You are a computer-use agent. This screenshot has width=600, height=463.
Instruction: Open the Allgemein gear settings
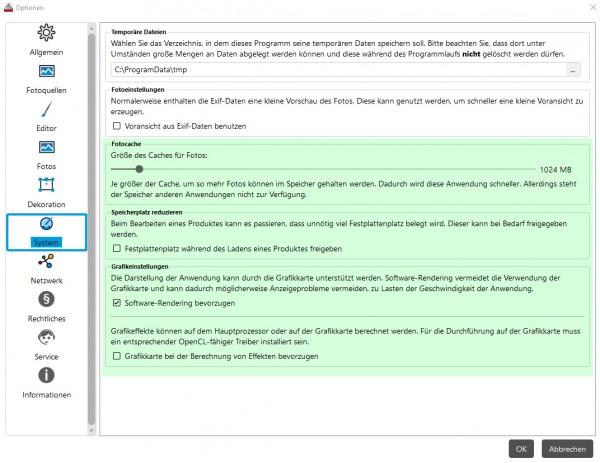tap(46, 33)
